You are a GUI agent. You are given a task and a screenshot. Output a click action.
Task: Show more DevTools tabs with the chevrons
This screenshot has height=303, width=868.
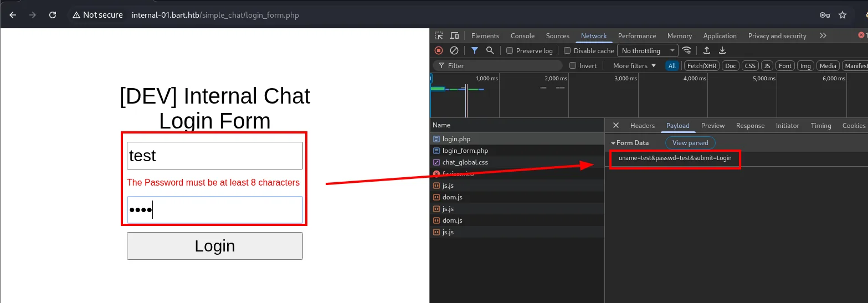click(823, 35)
